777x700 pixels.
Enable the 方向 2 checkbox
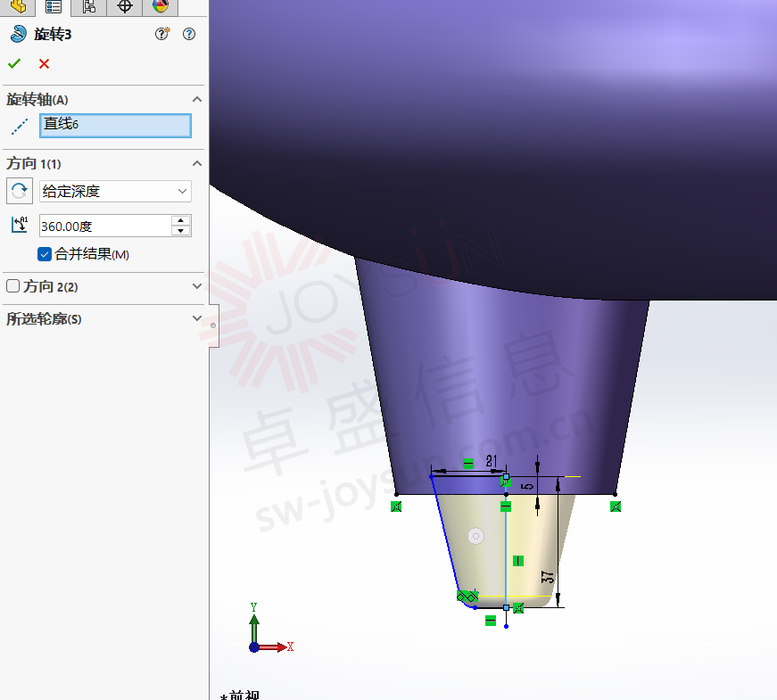click(13, 286)
